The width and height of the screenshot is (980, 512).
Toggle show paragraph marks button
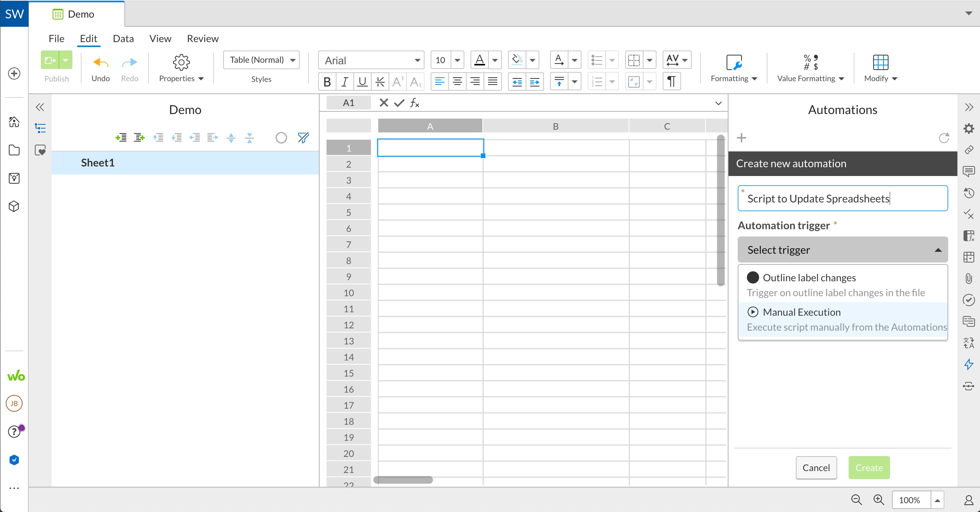(671, 82)
